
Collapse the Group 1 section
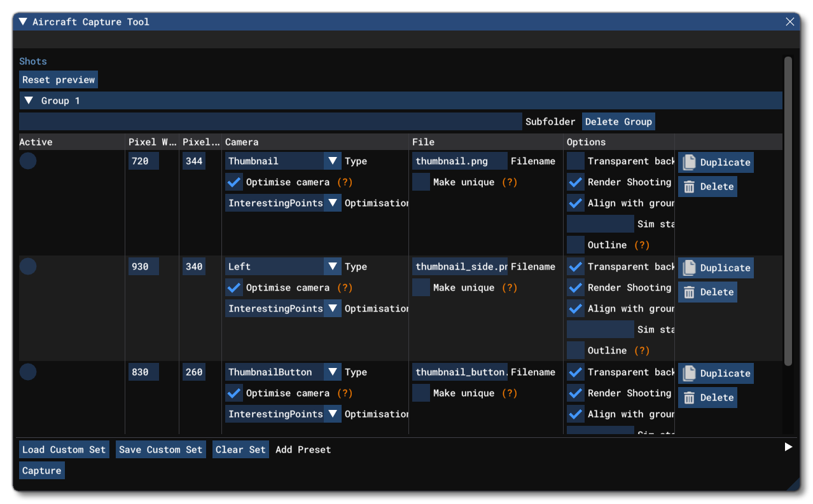(x=29, y=101)
